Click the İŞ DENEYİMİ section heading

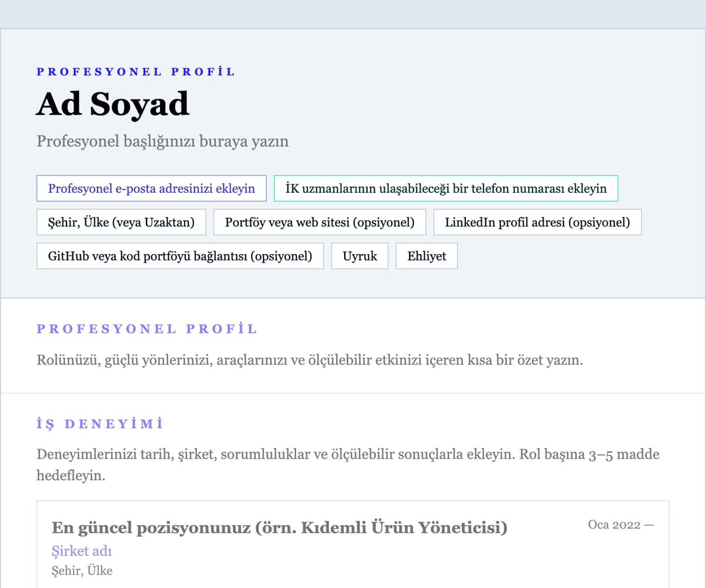[x=100, y=423]
